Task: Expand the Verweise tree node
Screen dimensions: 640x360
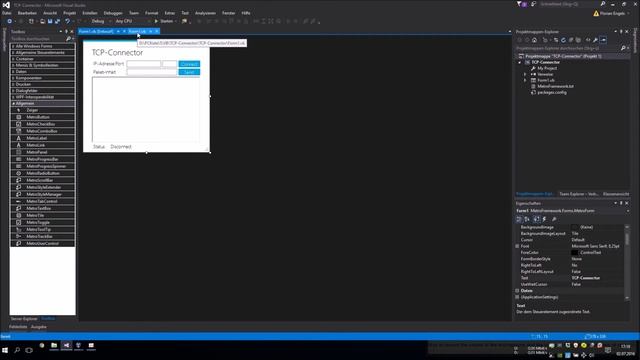Action: [525, 74]
